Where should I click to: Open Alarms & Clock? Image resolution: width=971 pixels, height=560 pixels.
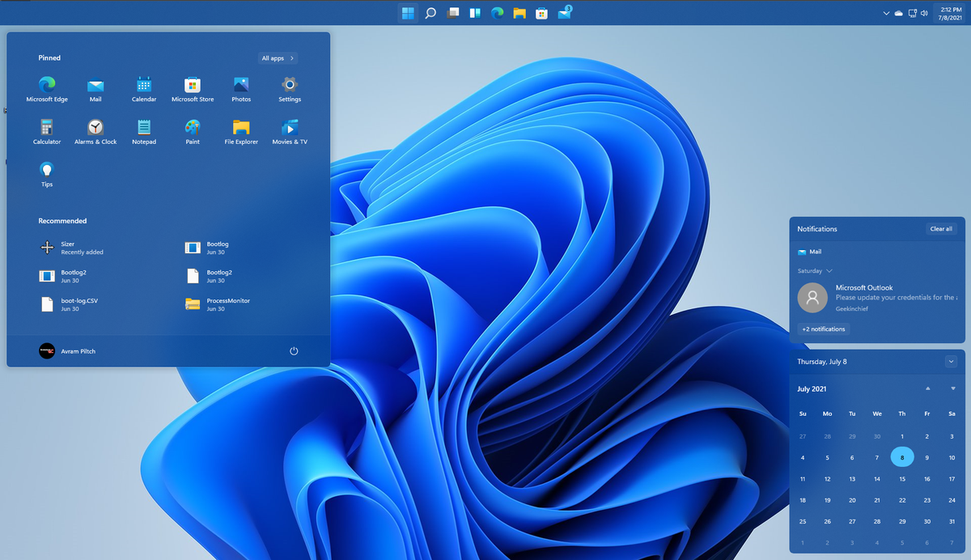click(95, 126)
